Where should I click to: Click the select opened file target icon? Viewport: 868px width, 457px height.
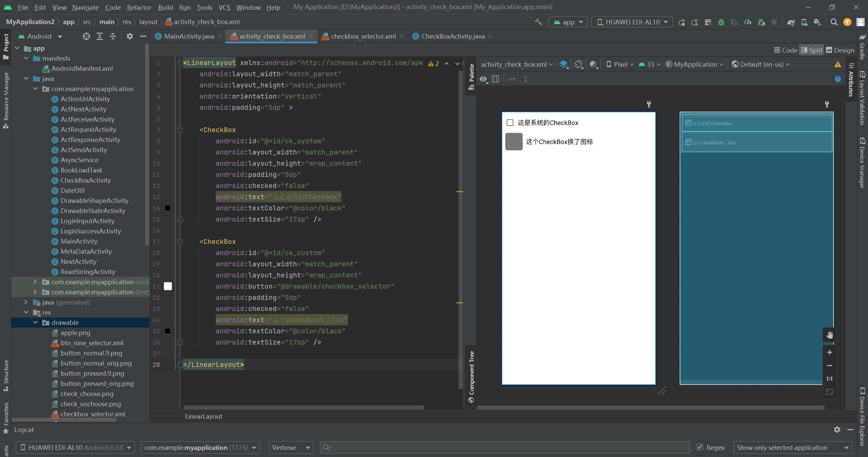tap(86, 36)
